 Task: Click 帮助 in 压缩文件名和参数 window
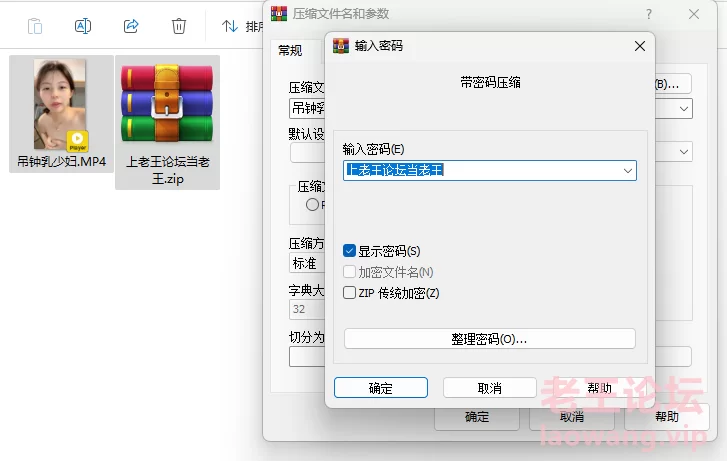pyautogui.click(x=667, y=417)
